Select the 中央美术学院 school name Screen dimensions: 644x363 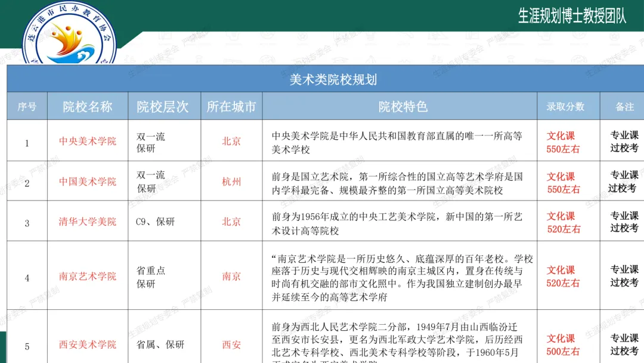[x=88, y=141]
